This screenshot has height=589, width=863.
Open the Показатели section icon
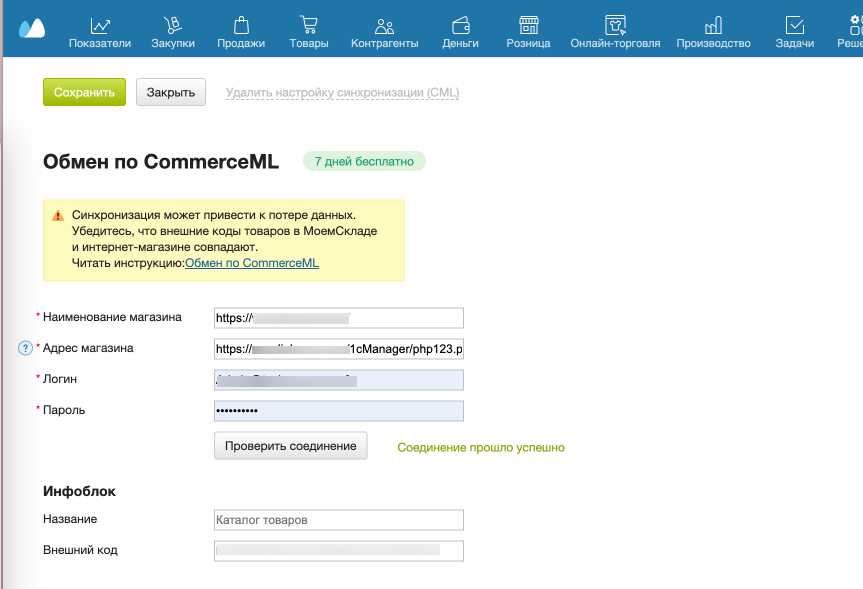pos(100,25)
